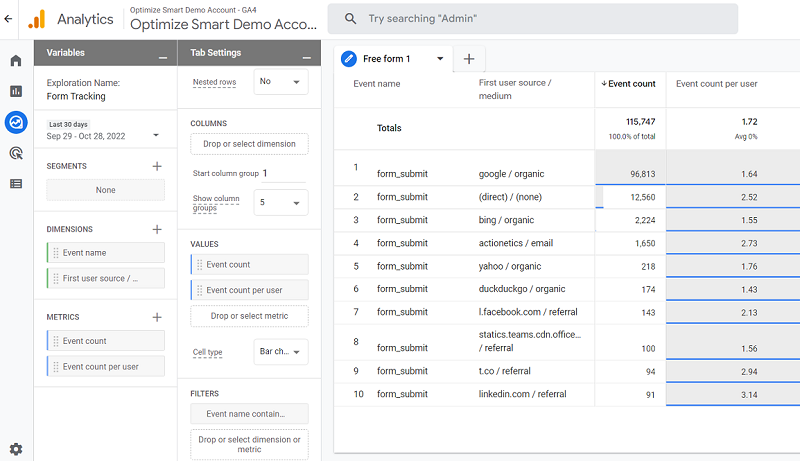Open the Reports icon in sidebar

(16, 92)
